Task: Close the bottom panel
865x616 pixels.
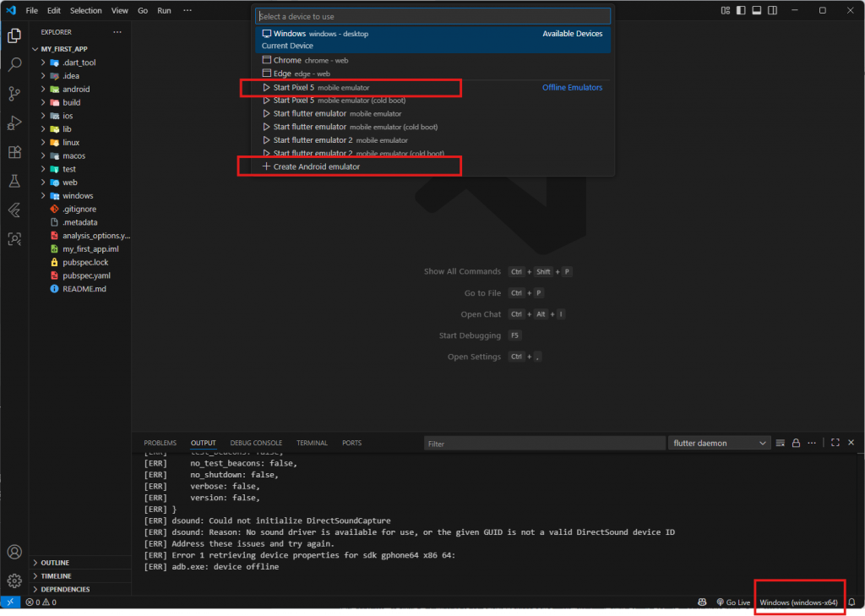Action: pyautogui.click(x=851, y=443)
